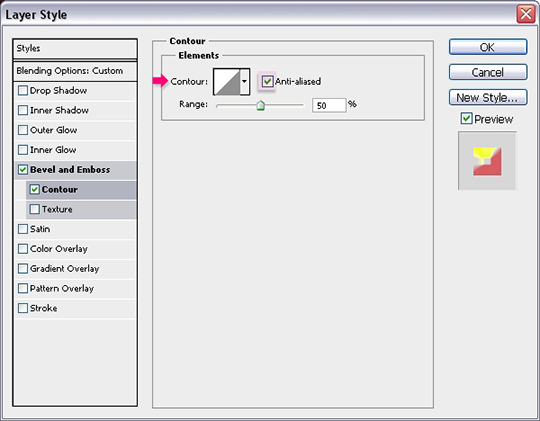Viewport: 540px width, 421px height.
Task: Uncheck the Anti-aliased checkbox
Action: point(267,82)
